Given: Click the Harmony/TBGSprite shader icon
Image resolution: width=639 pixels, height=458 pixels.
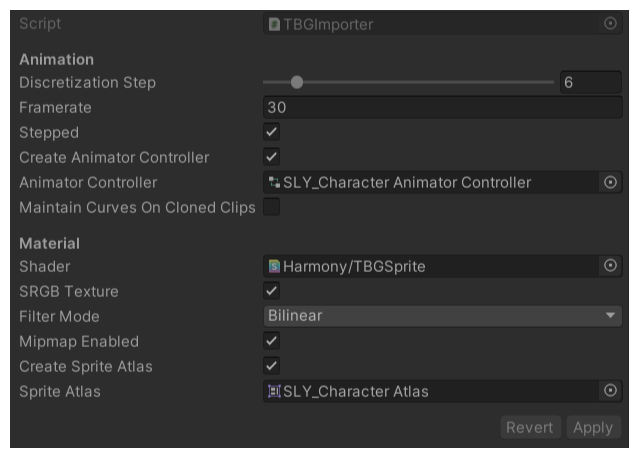Looking at the screenshot, I should coord(274,266).
